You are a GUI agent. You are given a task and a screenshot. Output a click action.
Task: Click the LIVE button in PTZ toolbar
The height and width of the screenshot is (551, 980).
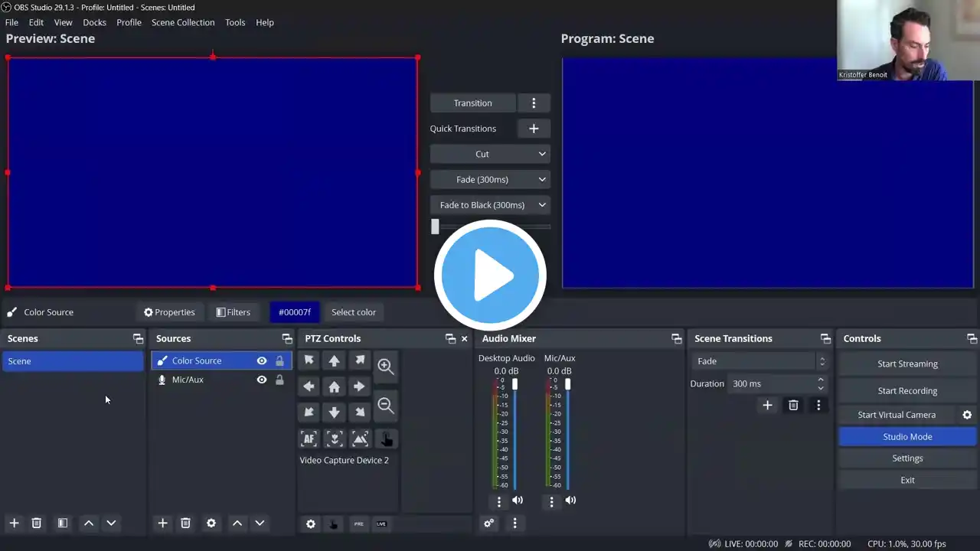tap(381, 523)
